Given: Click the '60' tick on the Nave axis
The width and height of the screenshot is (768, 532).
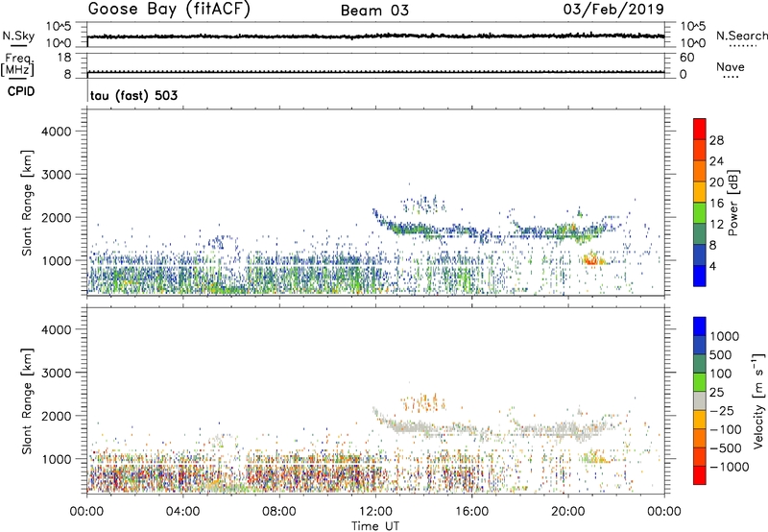Looking at the screenshot, I should click(x=687, y=58).
